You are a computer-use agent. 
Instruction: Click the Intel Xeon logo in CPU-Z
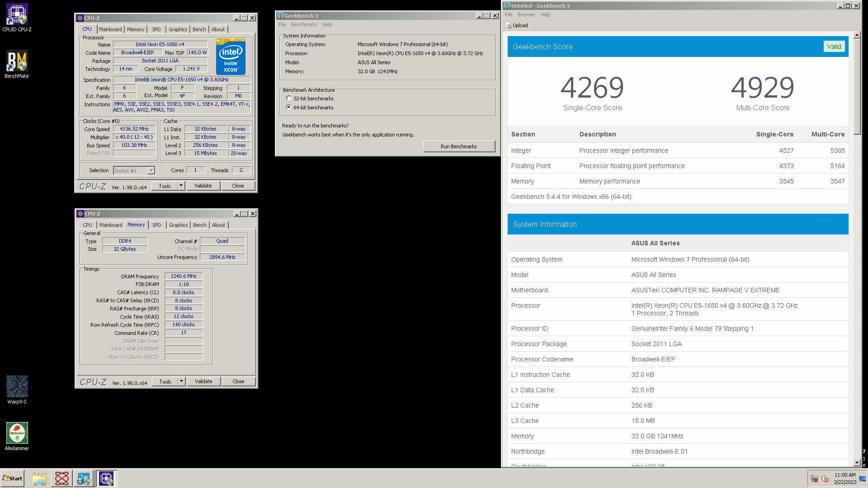coord(231,56)
